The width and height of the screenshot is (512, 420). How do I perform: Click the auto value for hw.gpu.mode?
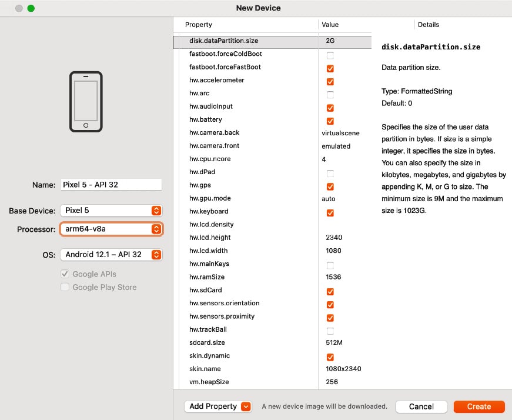click(x=329, y=199)
